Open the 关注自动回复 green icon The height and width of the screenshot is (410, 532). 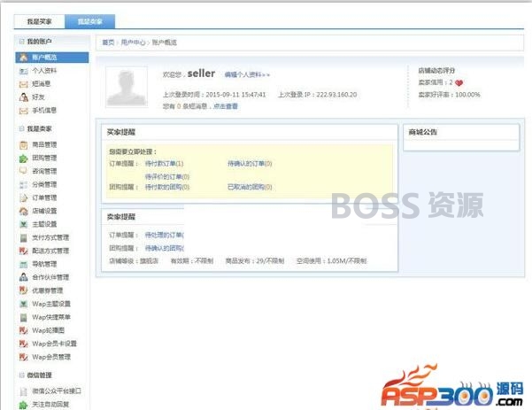click(x=23, y=405)
